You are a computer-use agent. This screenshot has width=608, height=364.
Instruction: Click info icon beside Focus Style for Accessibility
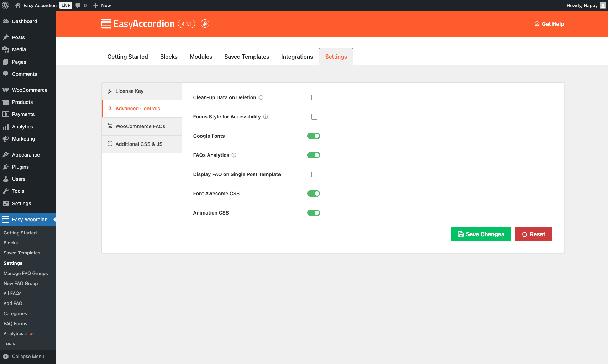(x=266, y=117)
